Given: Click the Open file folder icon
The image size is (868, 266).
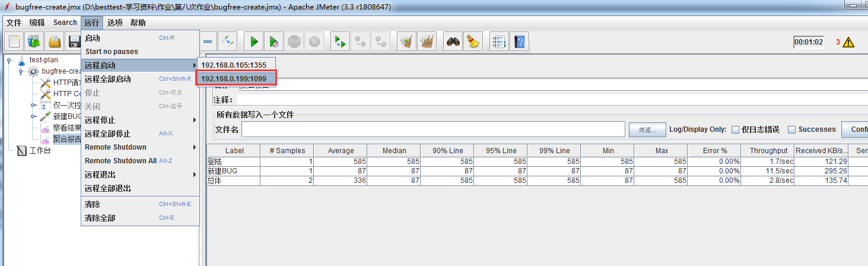Looking at the screenshot, I should click(x=55, y=42).
